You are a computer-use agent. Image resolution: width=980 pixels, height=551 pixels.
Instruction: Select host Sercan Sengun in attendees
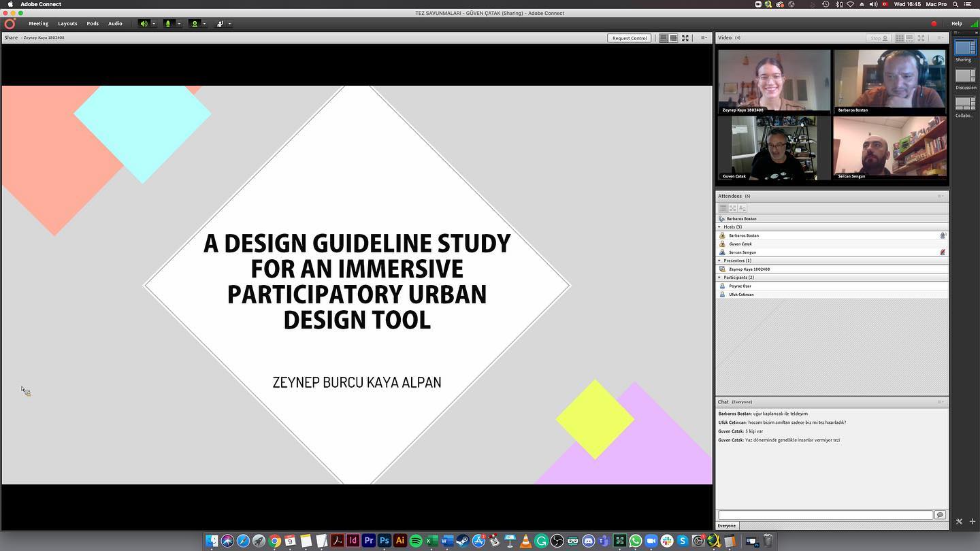click(832, 252)
